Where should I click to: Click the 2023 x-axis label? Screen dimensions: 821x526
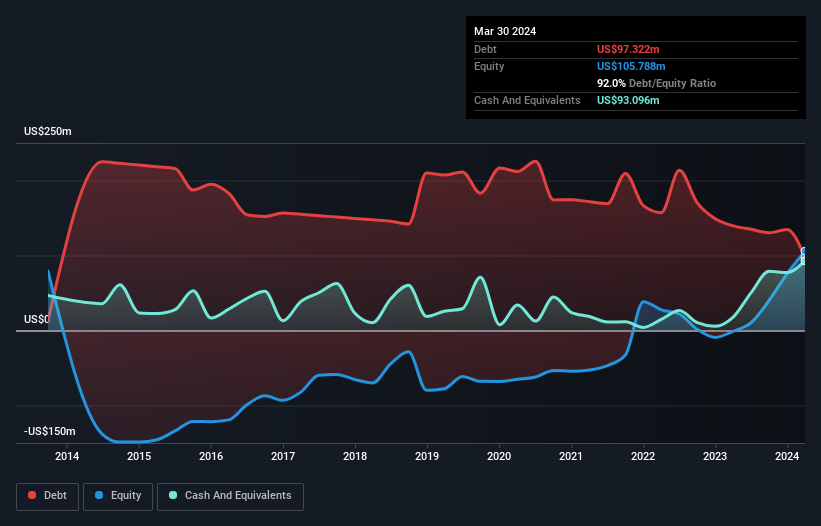pos(715,456)
